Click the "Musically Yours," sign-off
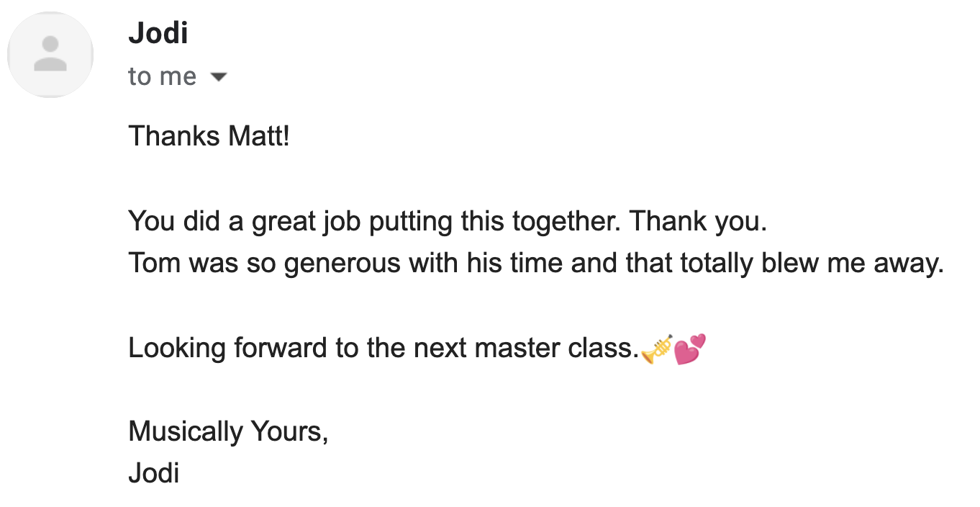Viewport: 980px width, 507px height. click(228, 431)
